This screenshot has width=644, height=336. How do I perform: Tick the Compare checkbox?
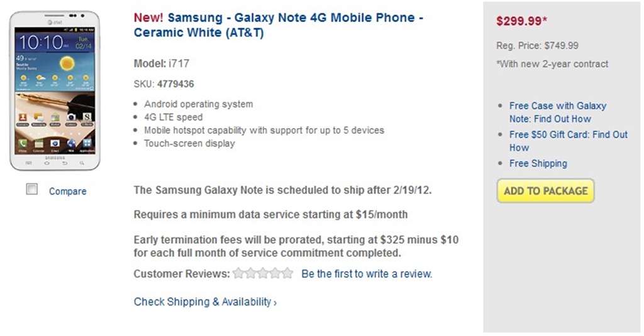point(31,189)
